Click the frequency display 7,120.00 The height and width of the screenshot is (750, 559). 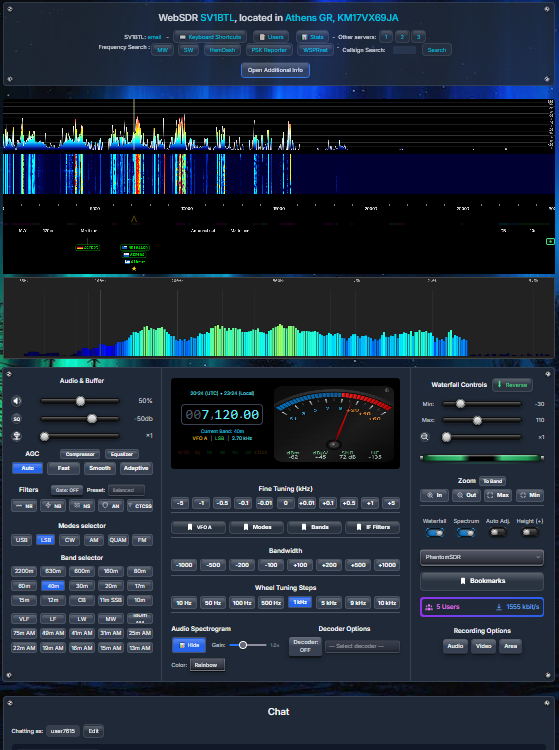pyautogui.click(x=222, y=415)
